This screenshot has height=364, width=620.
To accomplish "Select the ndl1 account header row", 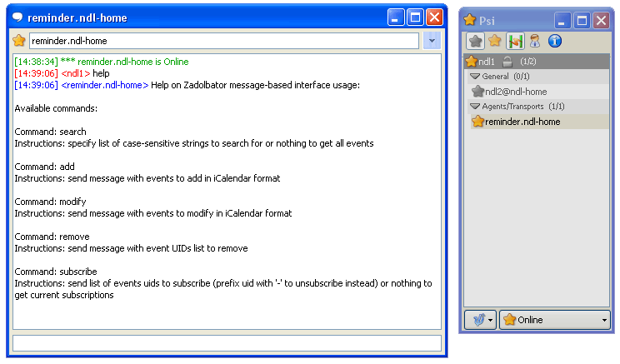I will point(537,62).
